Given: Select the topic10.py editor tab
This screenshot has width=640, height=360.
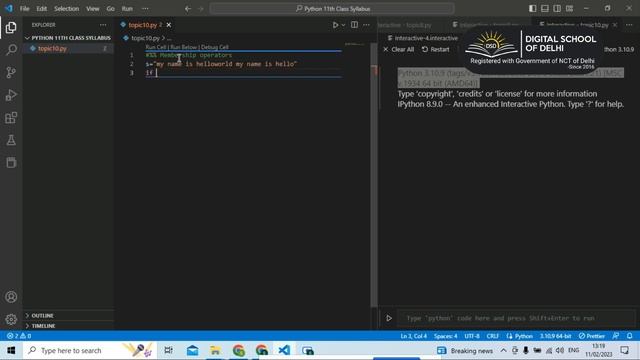Looking at the screenshot, I should 141,25.
